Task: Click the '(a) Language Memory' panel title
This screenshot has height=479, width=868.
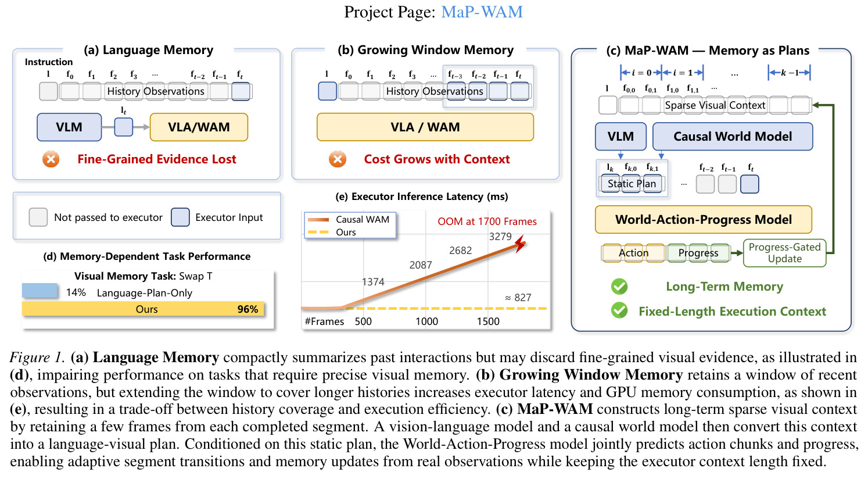Action: (x=149, y=50)
